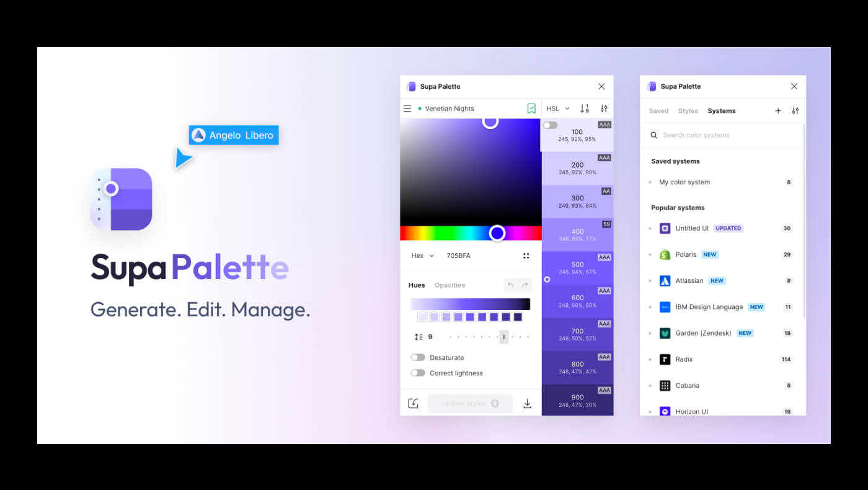Click the hue slider handle on rainbow bar
Screen dimensions: 868x490
[497, 233]
